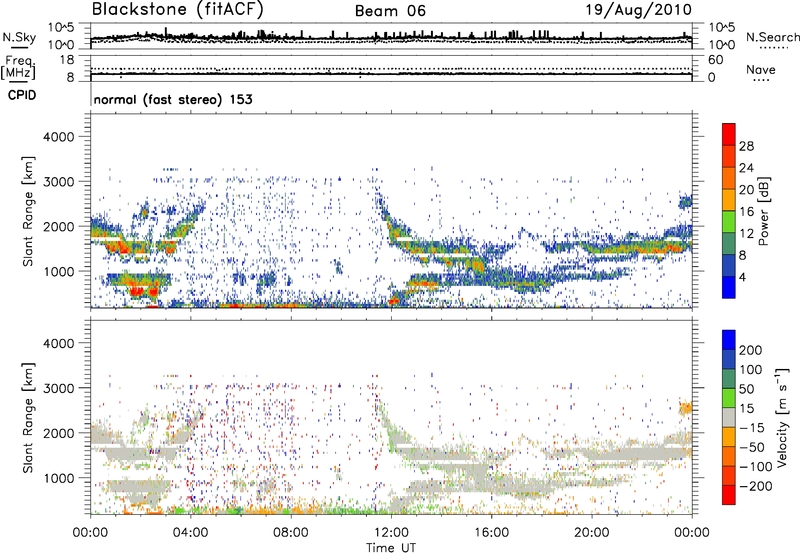Click the '60' tick beside the frequency panel
The image size is (800, 554).
715,60
